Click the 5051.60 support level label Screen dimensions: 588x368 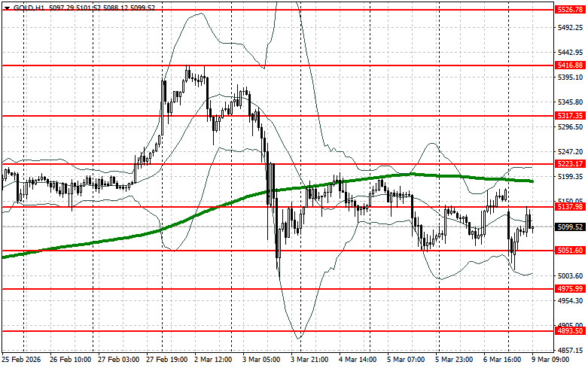[568, 251]
